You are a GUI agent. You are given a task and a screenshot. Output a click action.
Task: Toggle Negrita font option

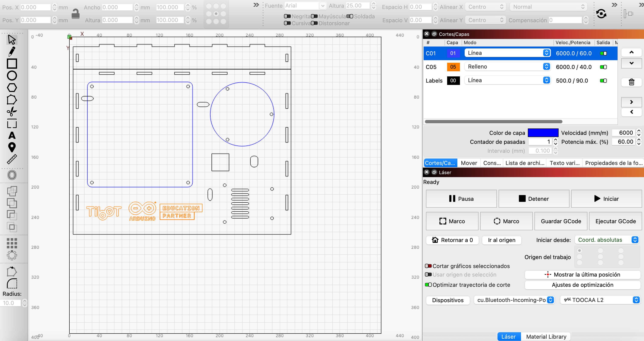coord(287,16)
